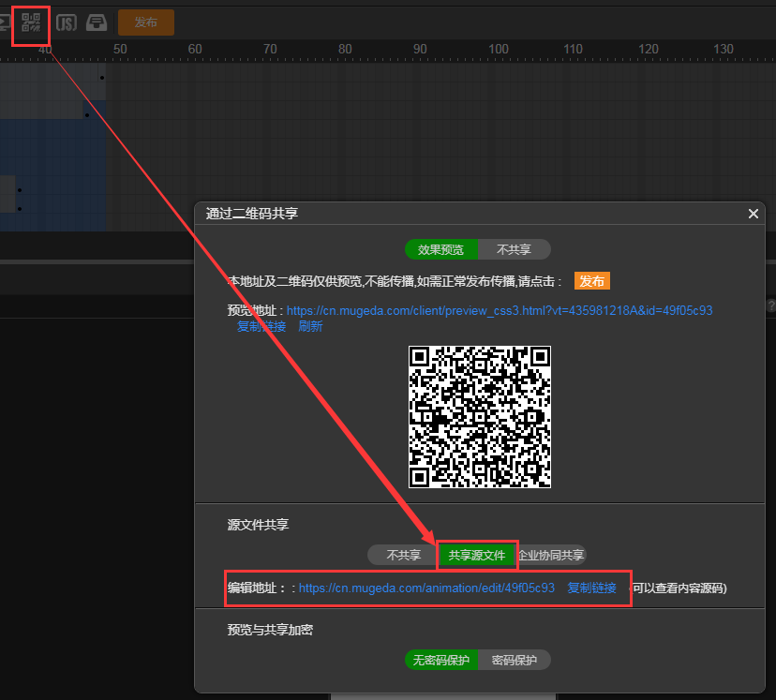Click the orange 发布 button inside the dialog

pyautogui.click(x=592, y=281)
